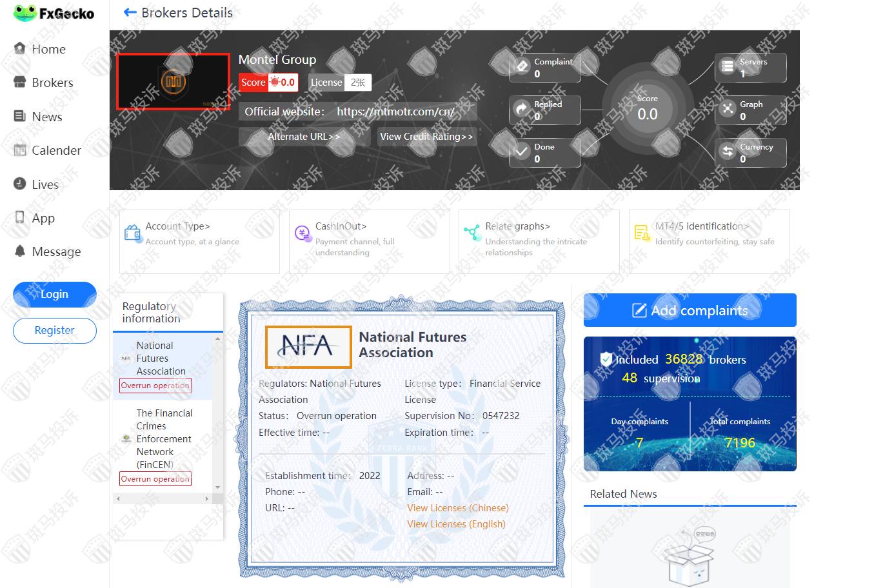Go to Brokers in the sidebar

pos(52,83)
